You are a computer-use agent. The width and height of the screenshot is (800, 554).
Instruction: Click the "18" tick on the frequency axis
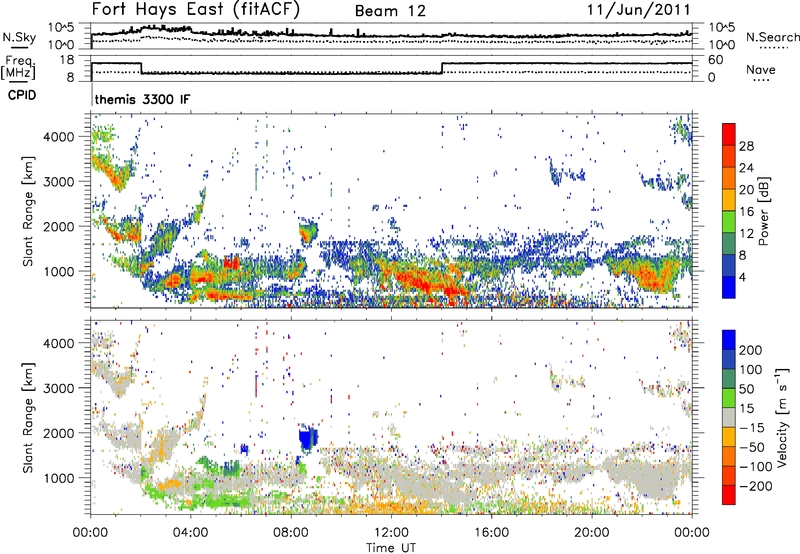pyautogui.click(x=67, y=60)
